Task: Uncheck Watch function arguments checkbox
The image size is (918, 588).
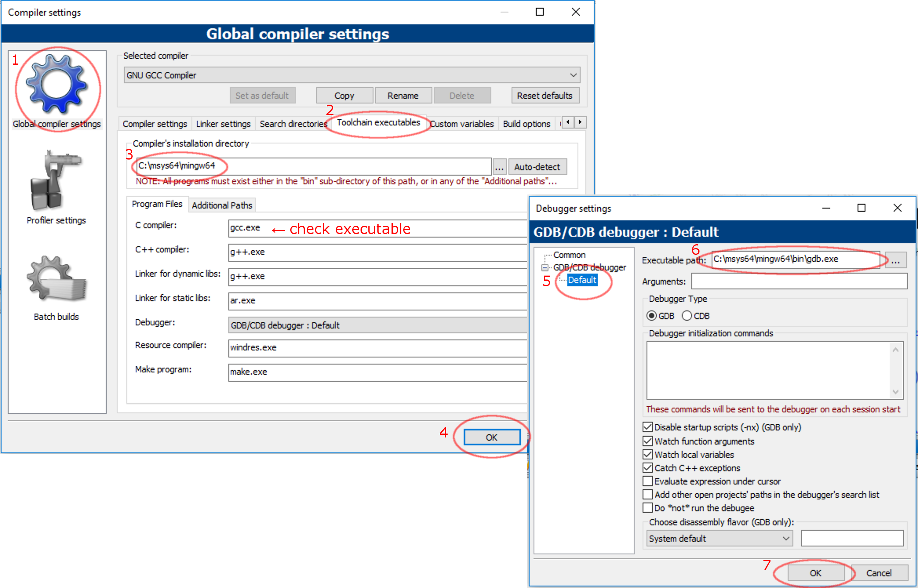Action: (x=648, y=441)
